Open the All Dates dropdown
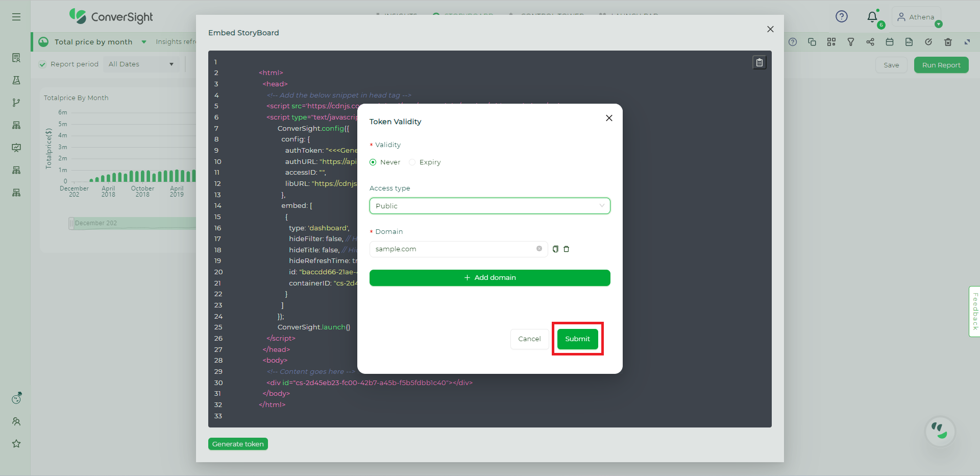Screen dimensions: 980x476 point(141,64)
